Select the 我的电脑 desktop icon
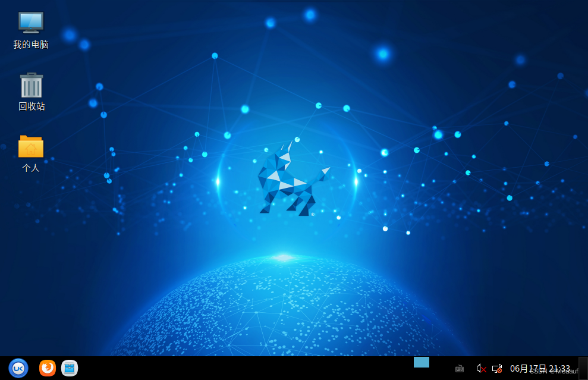 click(31, 30)
